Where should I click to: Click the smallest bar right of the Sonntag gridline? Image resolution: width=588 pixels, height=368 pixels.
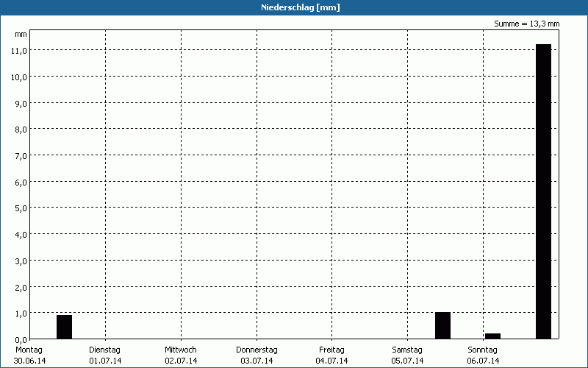(492, 336)
